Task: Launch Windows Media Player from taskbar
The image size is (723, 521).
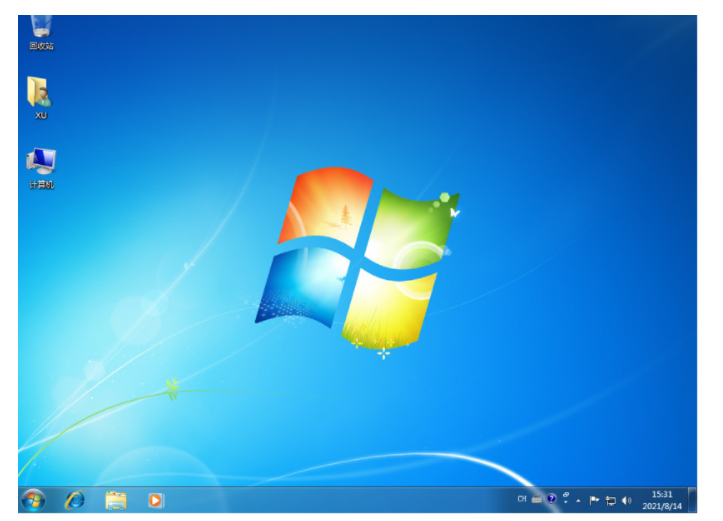Action: point(155,500)
